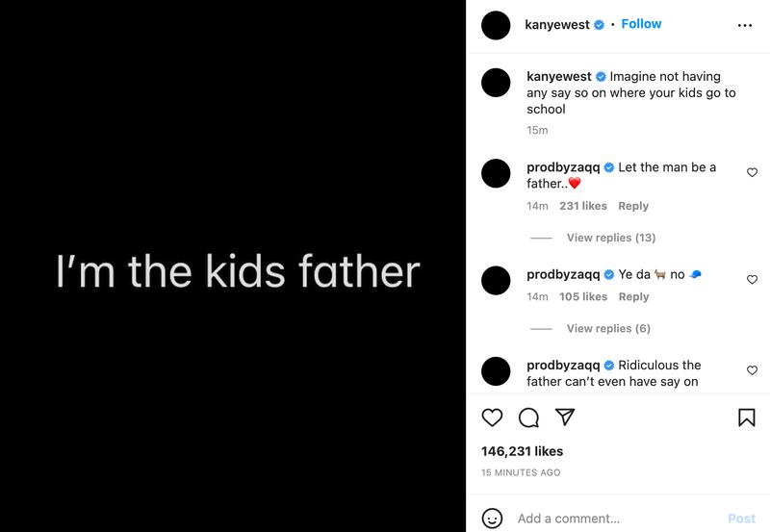Like the "Ye da no" comment
770x532 pixels.
[x=752, y=279]
